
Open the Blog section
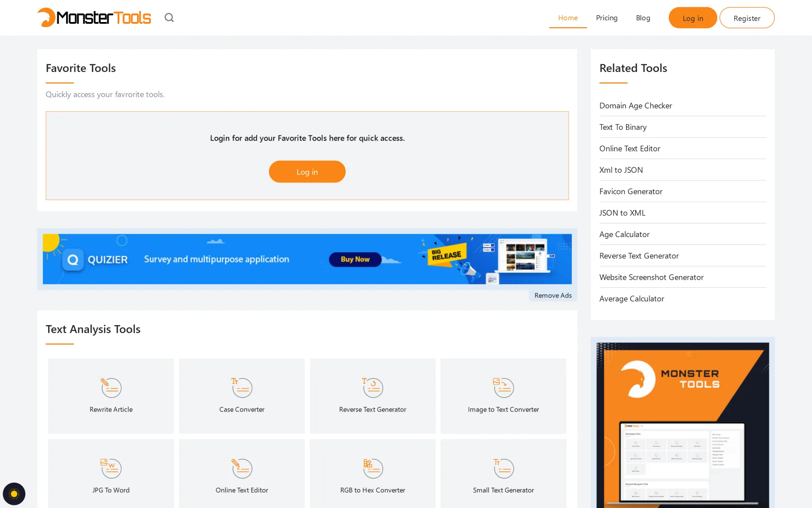pyautogui.click(x=643, y=17)
